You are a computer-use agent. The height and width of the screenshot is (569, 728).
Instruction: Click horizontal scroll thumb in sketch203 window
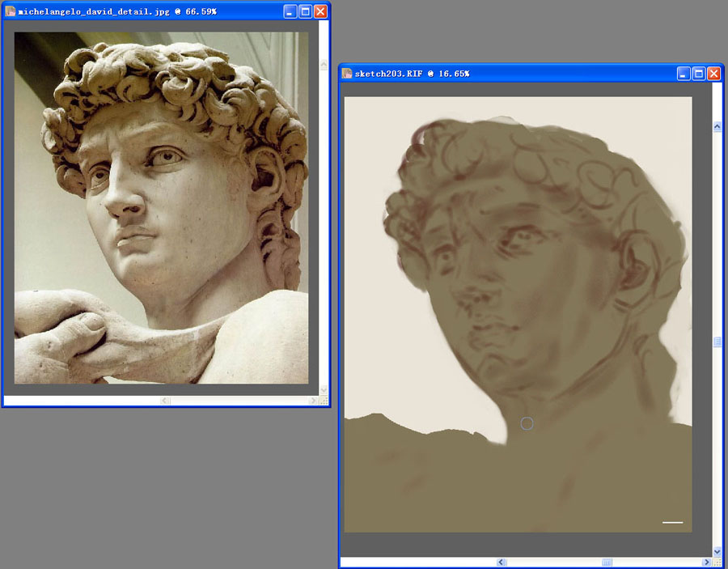[x=607, y=562]
